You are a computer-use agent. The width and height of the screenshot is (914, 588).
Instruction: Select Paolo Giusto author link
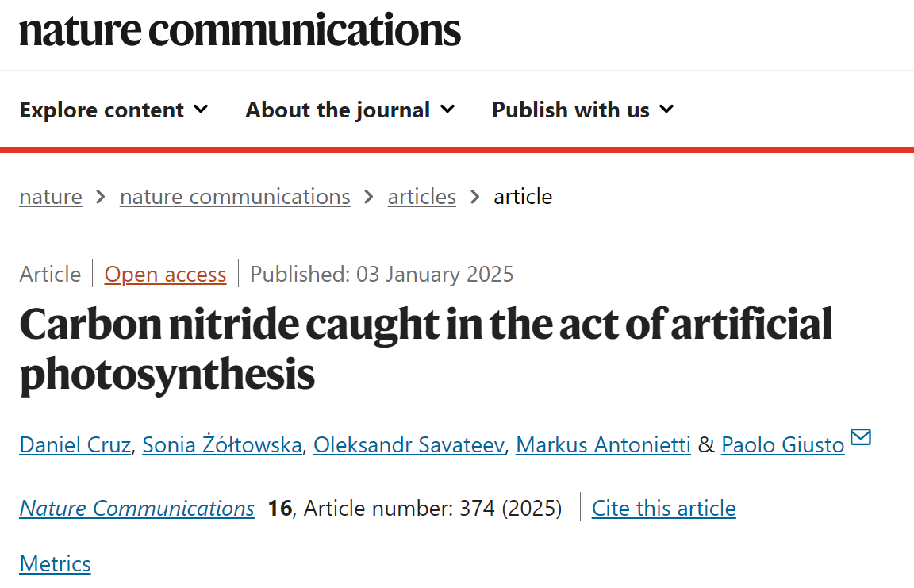[x=783, y=444]
